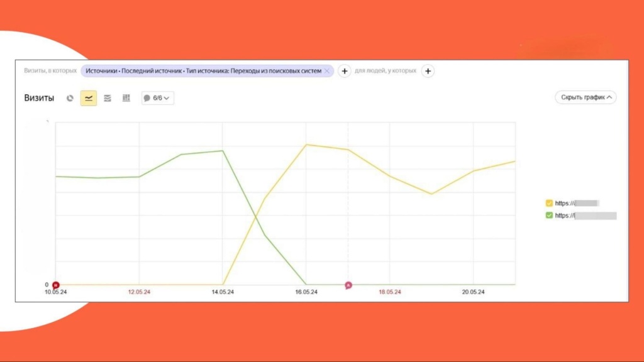This screenshot has width=644, height=362.
Task: Click the pink note marker near 17.05.24
Action: [348, 285]
